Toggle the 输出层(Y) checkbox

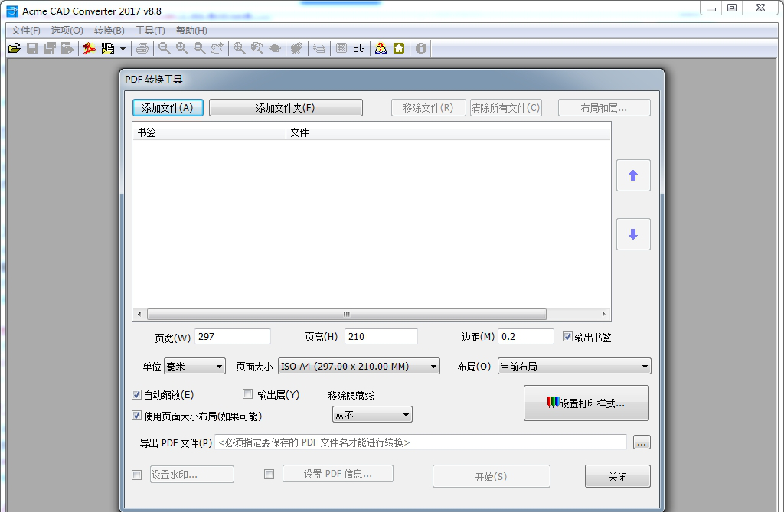point(247,394)
